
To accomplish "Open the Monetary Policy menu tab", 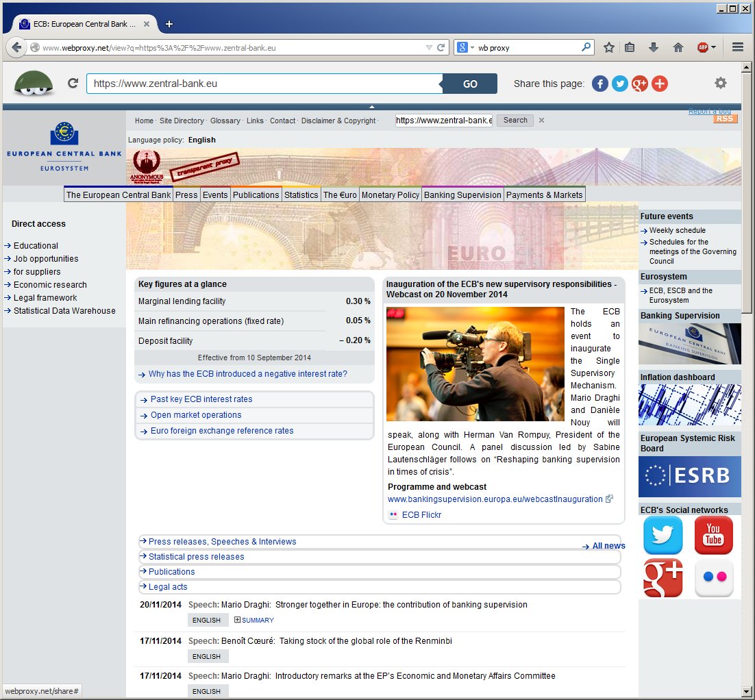I will (x=390, y=195).
